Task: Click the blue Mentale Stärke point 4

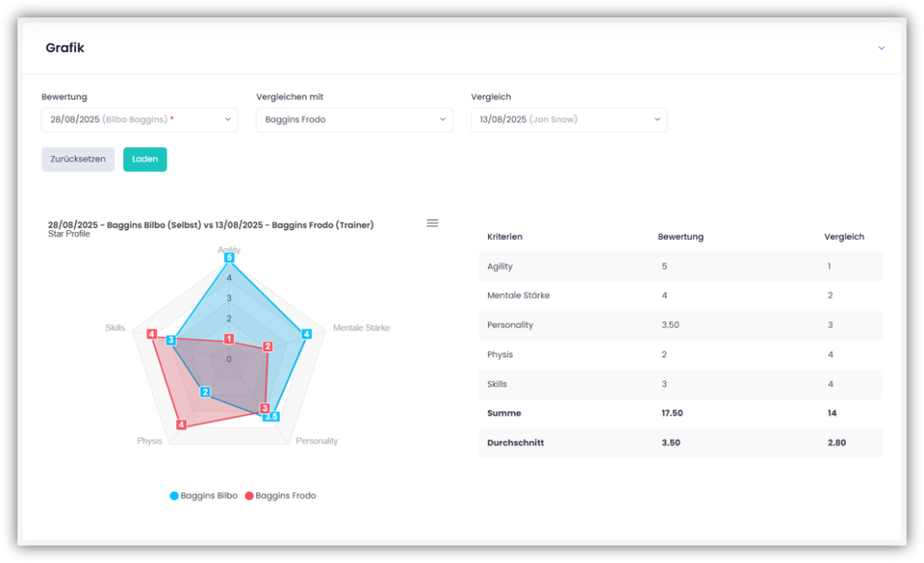Action: (307, 334)
